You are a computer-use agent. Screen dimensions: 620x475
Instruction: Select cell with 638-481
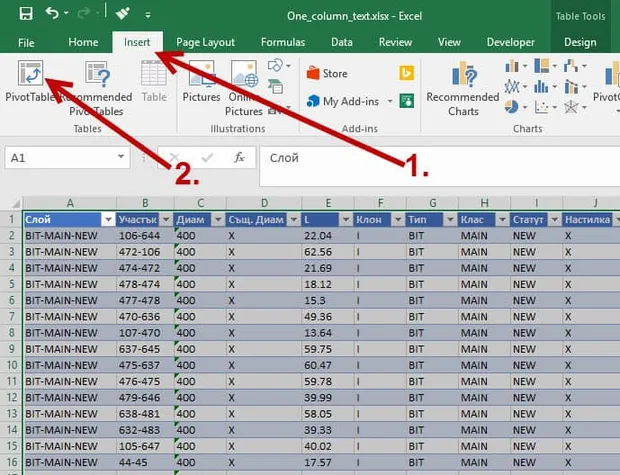click(x=145, y=414)
